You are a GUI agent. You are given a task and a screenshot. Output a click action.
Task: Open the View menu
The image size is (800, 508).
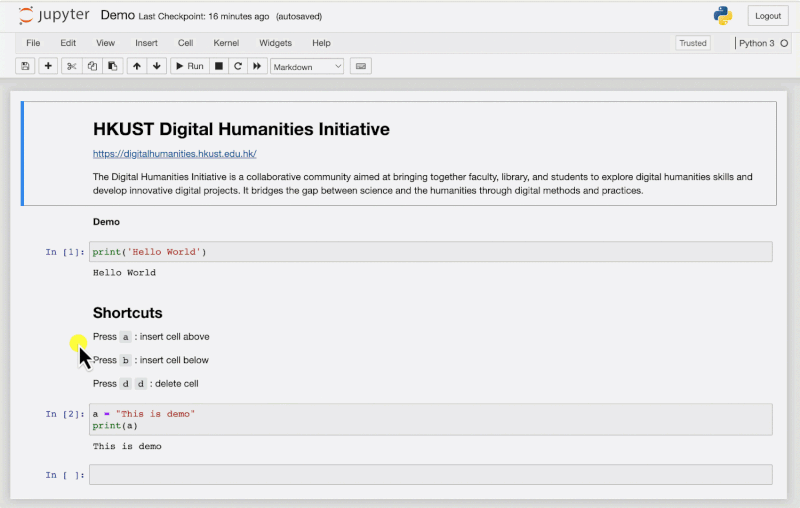106,43
